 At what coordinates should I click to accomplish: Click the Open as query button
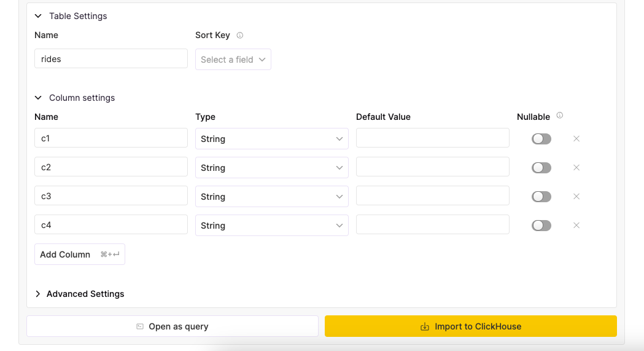(173, 326)
